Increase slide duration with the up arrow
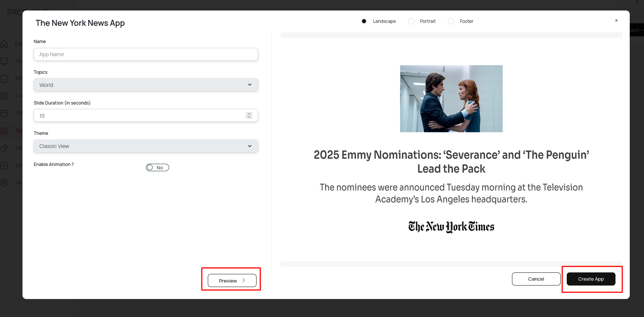The width and height of the screenshot is (644, 317). coord(249,114)
